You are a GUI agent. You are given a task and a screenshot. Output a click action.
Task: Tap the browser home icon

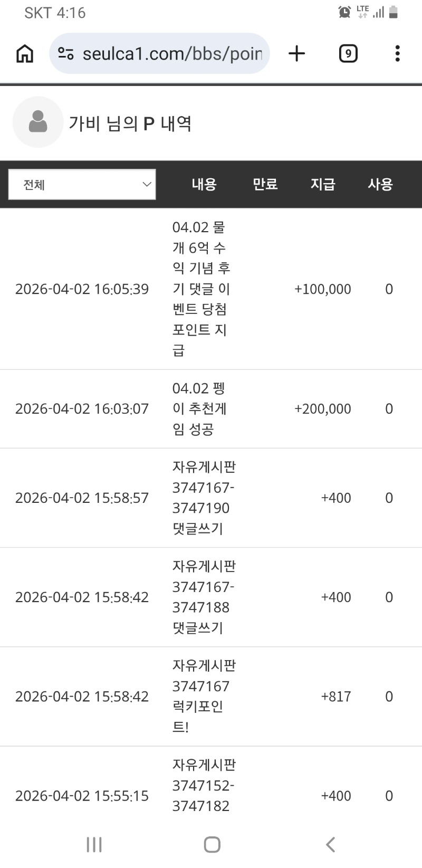[25, 53]
